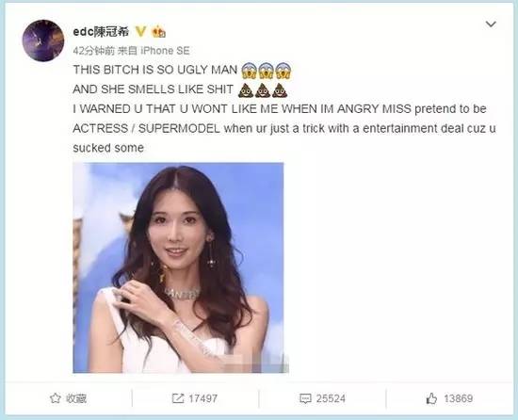The height and width of the screenshot is (420, 518).
Task: Click the 收藏 star icon
Action: click(x=55, y=398)
